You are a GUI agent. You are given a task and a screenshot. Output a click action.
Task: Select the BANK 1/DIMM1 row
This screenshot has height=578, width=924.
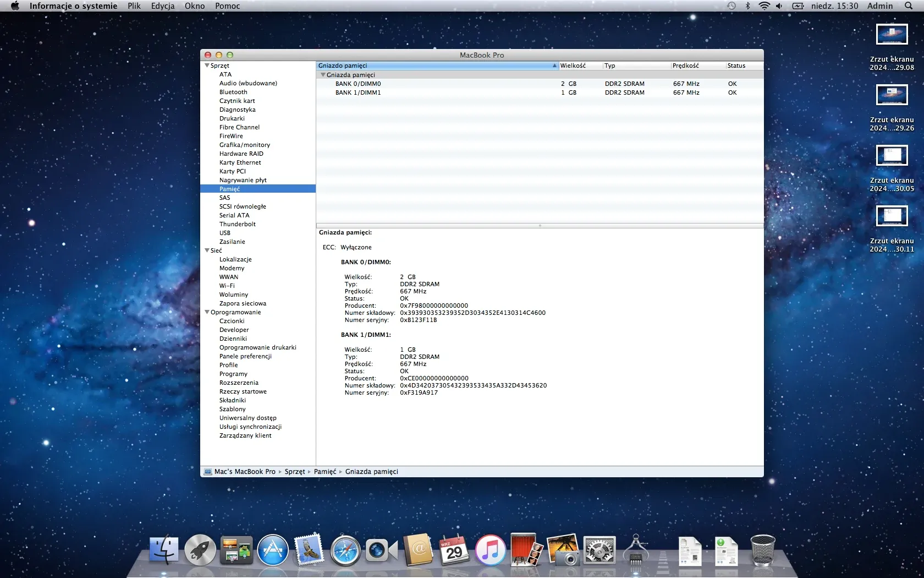tap(540, 92)
